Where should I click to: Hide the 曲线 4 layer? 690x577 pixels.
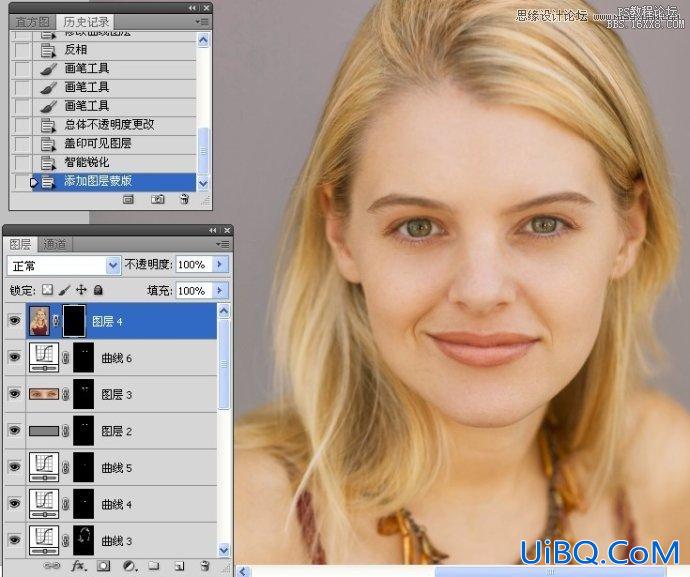coord(15,503)
